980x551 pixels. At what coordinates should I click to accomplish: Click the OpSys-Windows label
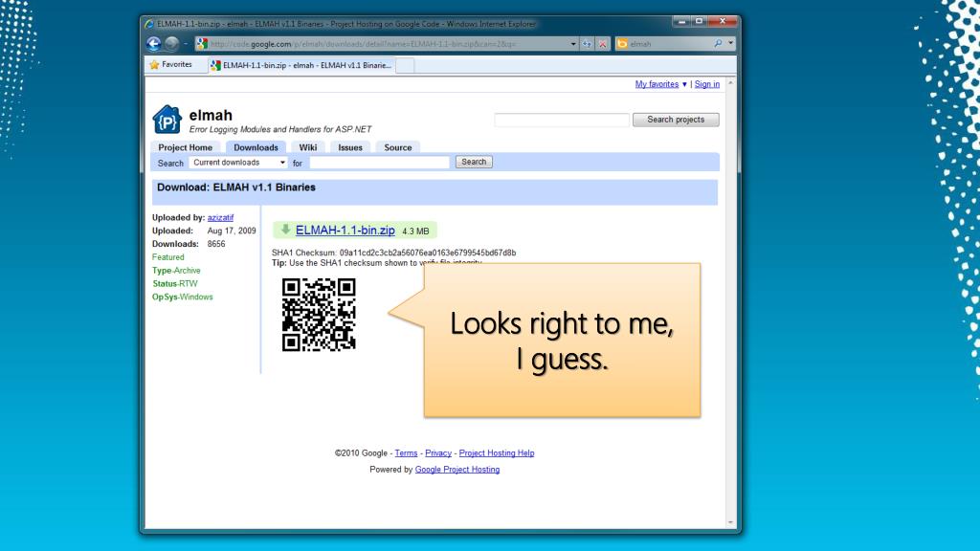click(183, 297)
